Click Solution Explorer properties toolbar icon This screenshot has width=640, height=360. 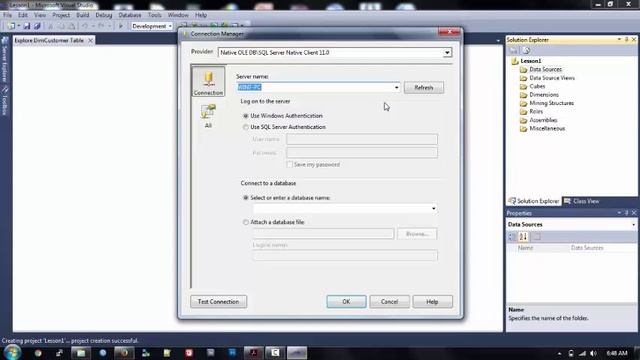pyautogui.click(x=513, y=51)
